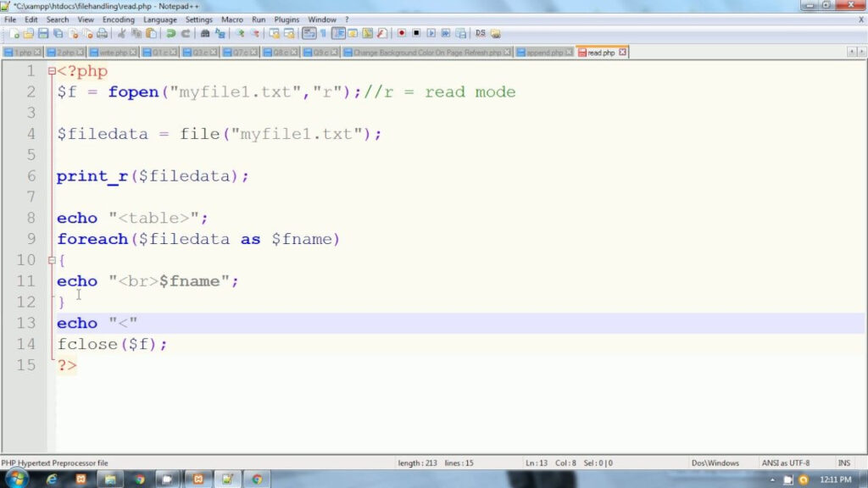Open the Language menu

click(160, 19)
